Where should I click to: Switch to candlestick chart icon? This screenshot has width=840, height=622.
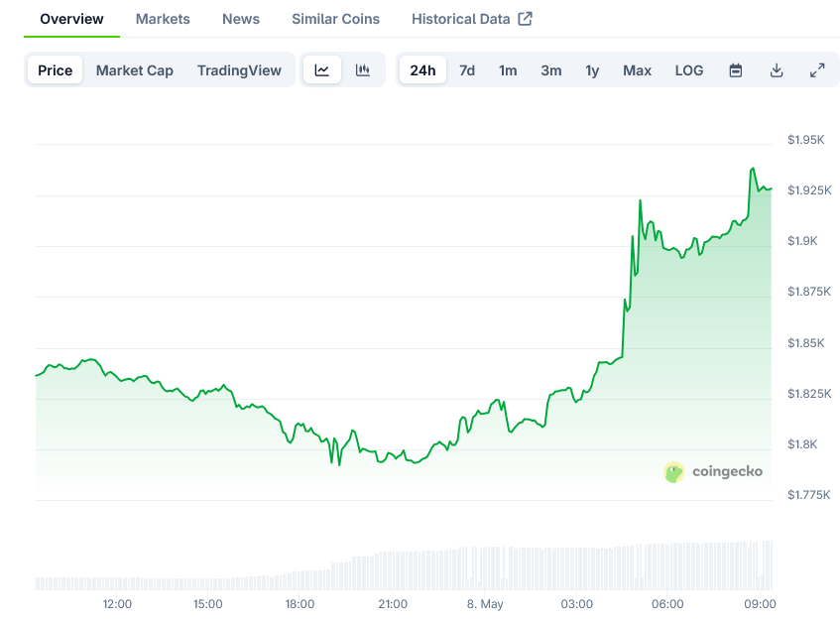pyautogui.click(x=363, y=70)
